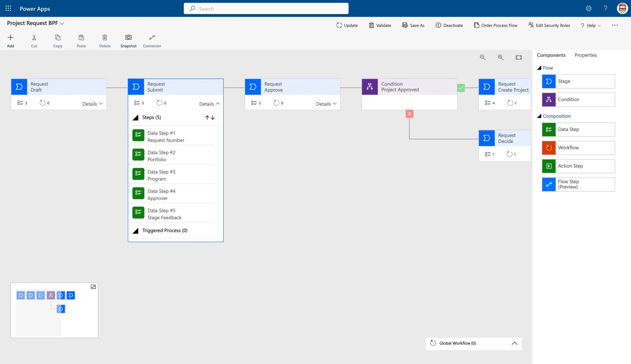
Task: Open the app launcher waffle
Action: (8, 9)
